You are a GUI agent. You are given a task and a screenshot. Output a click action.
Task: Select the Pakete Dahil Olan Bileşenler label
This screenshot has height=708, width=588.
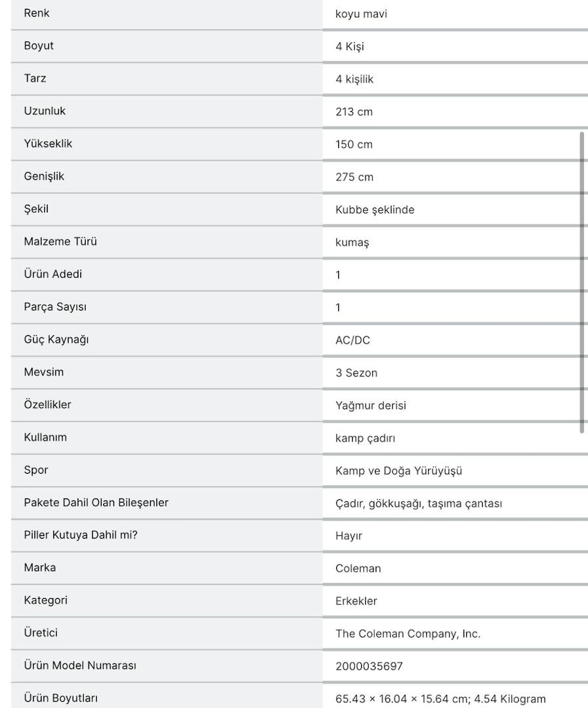tap(95, 503)
